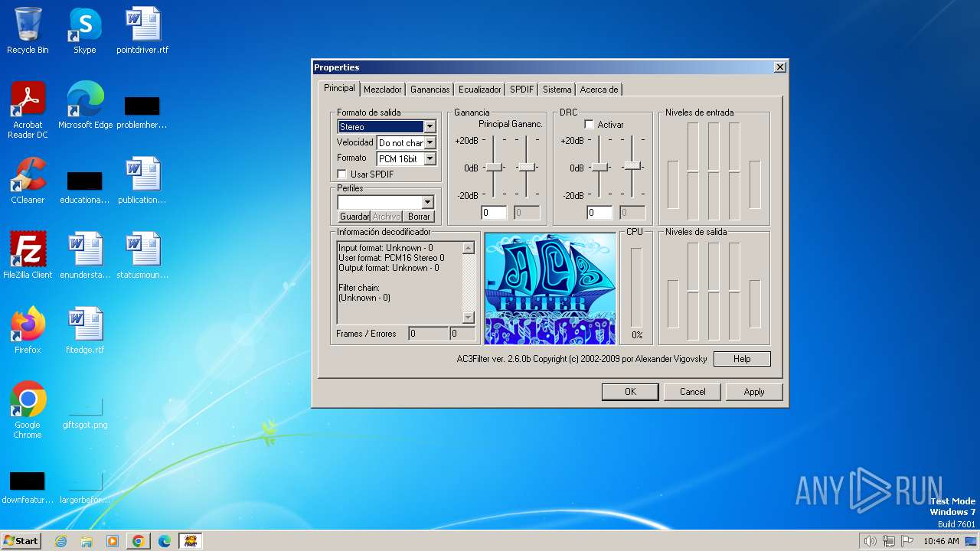Expand the Formato de salida Stereo dropdown
This screenshot has width=980, height=551.
click(x=430, y=127)
